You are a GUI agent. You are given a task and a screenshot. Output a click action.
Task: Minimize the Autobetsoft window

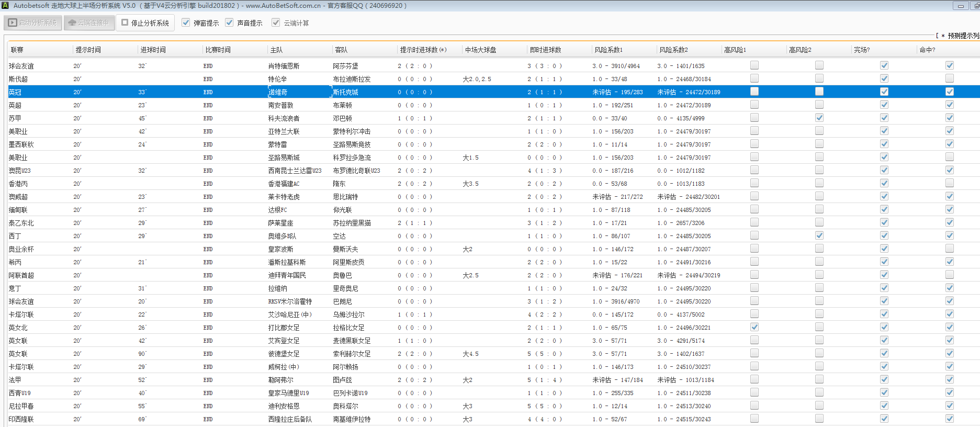(961, 6)
